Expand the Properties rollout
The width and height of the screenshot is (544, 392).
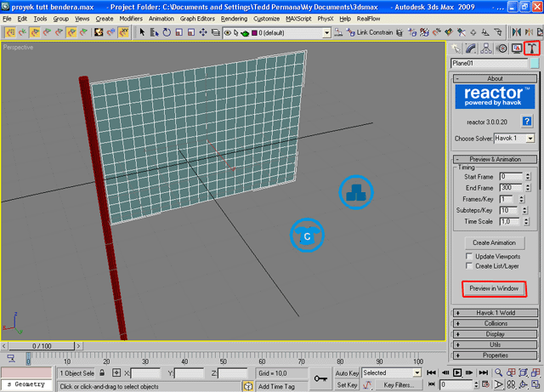point(496,355)
